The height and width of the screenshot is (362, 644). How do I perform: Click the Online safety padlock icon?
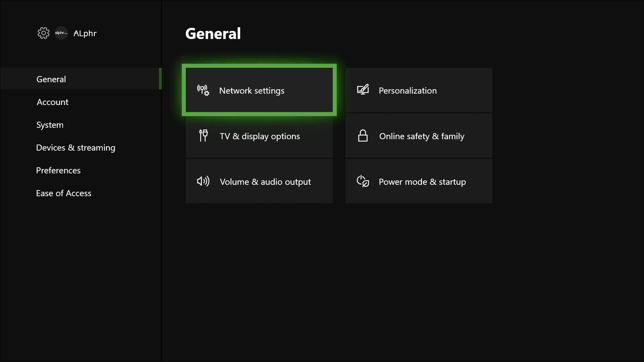(363, 136)
